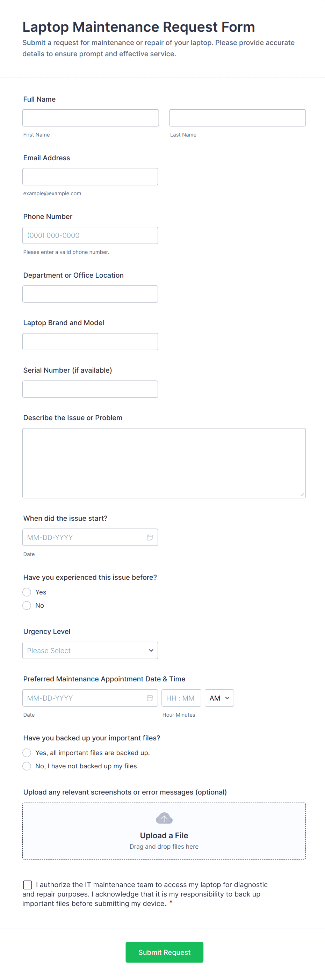Click the Phone Number field
325x980 pixels.
[x=90, y=235]
